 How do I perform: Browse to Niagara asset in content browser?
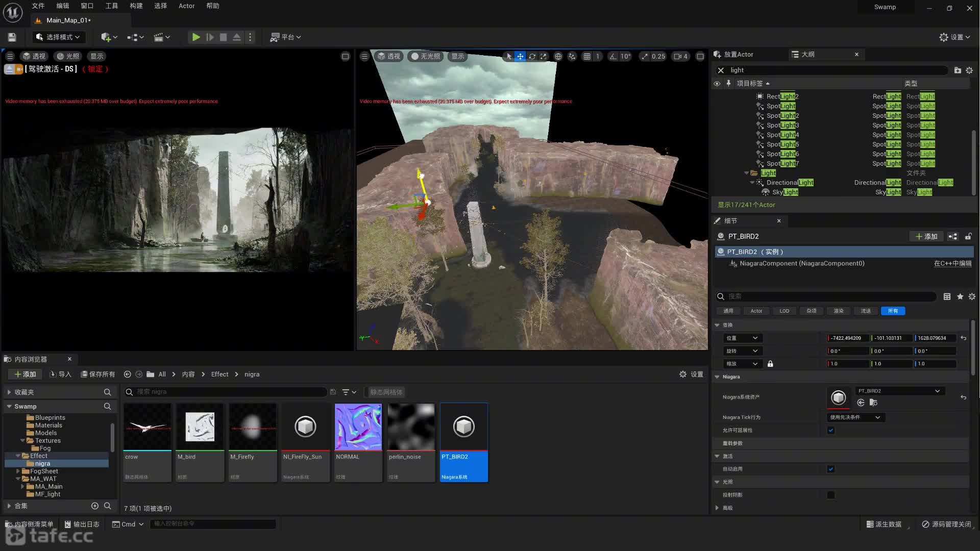tap(873, 403)
